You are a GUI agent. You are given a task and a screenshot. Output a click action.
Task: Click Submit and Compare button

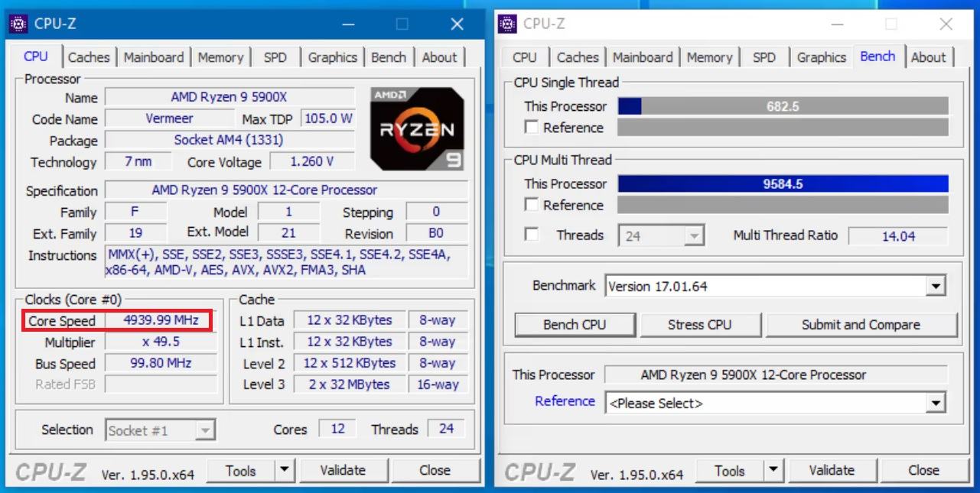pyautogui.click(x=861, y=325)
